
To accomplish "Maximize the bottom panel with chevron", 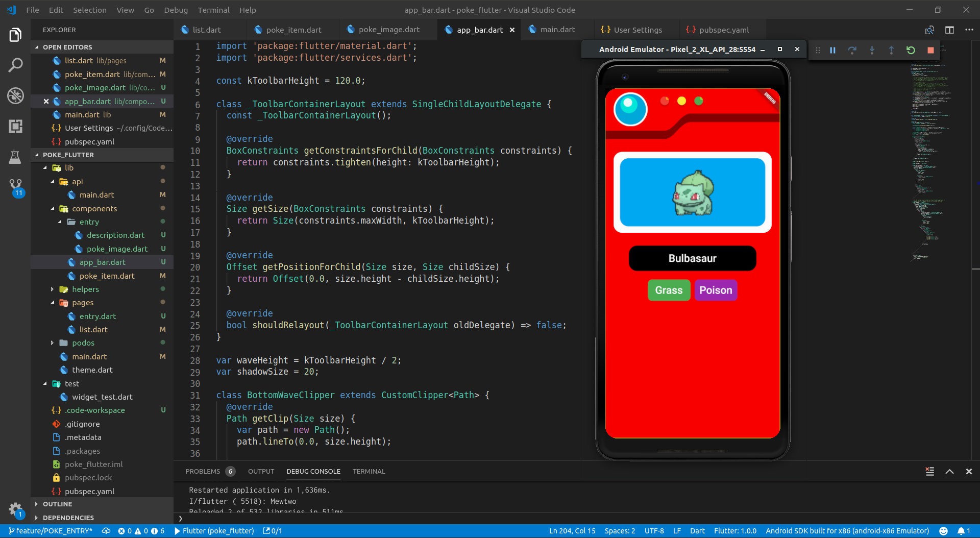I will tap(949, 472).
